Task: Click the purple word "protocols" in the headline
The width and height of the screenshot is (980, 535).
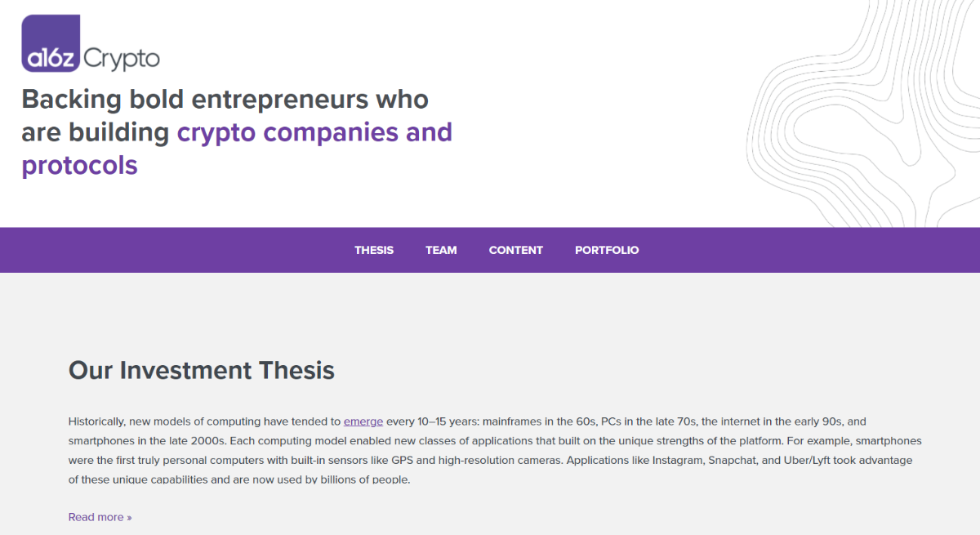Action: (x=79, y=165)
